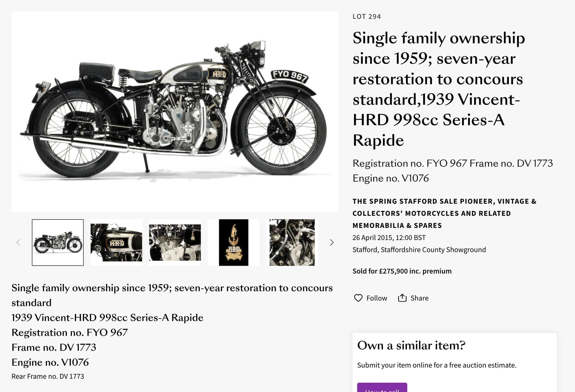Click the LOT 294 label
Image resolution: width=575 pixels, height=392 pixels.
click(x=367, y=16)
